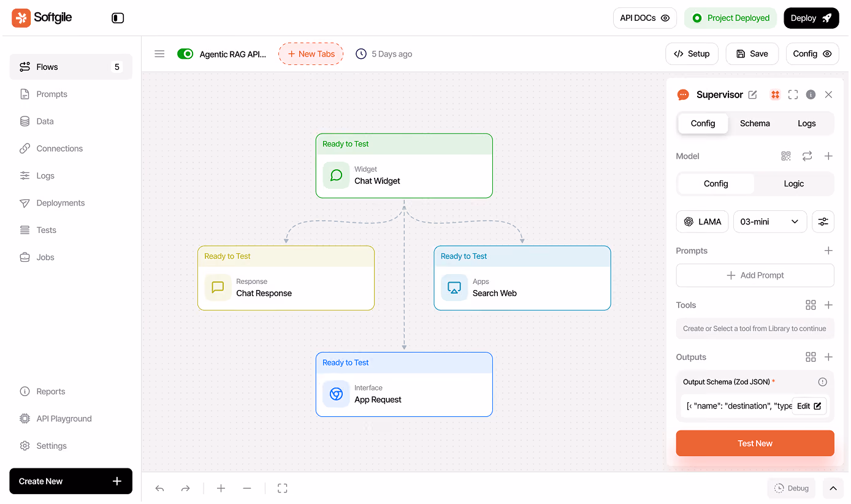
Task: Edit the Output Schema JSON
Action: click(809, 406)
